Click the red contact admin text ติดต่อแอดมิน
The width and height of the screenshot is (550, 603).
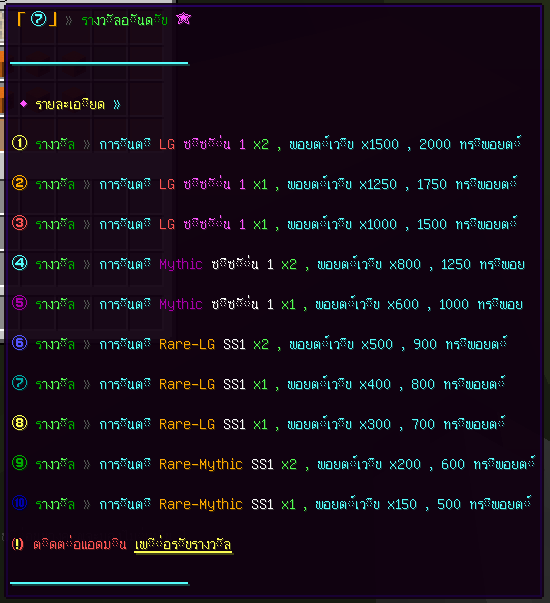pyautogui.click(x=80, y=544)
